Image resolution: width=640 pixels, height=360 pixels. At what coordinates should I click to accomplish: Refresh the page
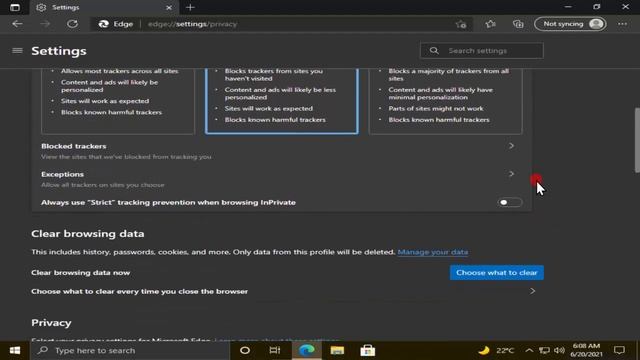pos(73,24)
